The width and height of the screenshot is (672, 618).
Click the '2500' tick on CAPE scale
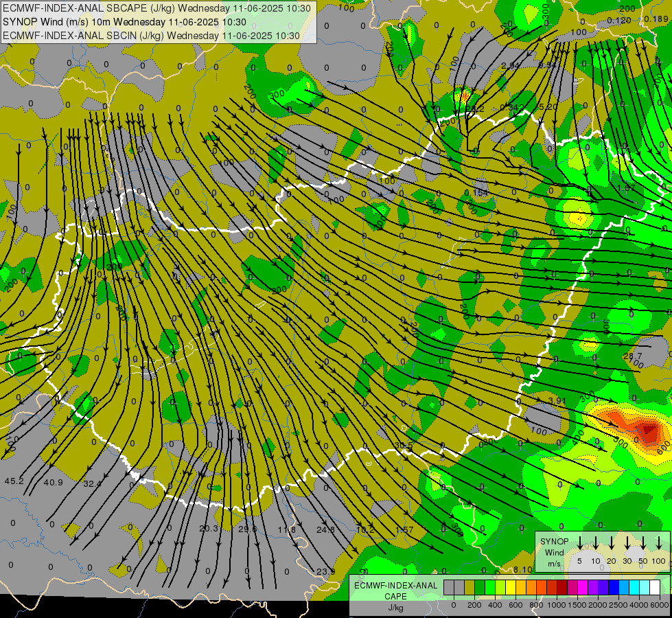(618, 605)
